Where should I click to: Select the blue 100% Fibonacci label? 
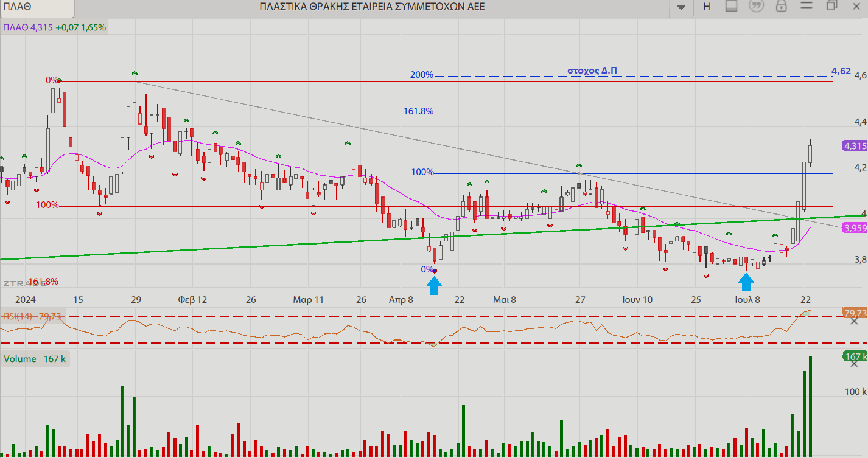tap(422, 172)
